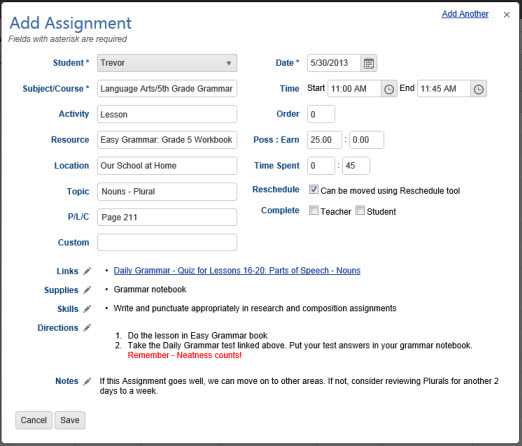Click the Save button
This screenshot has width=522, height=446.
click(70, 420)
